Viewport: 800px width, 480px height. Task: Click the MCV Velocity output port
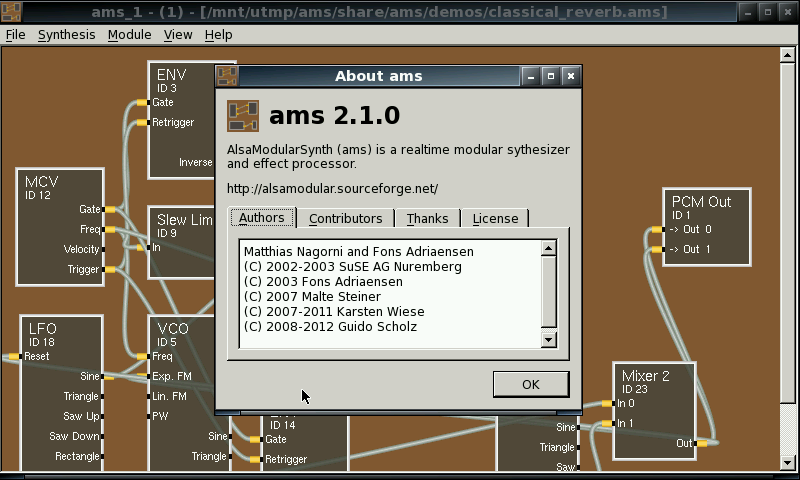pos(103,249)
